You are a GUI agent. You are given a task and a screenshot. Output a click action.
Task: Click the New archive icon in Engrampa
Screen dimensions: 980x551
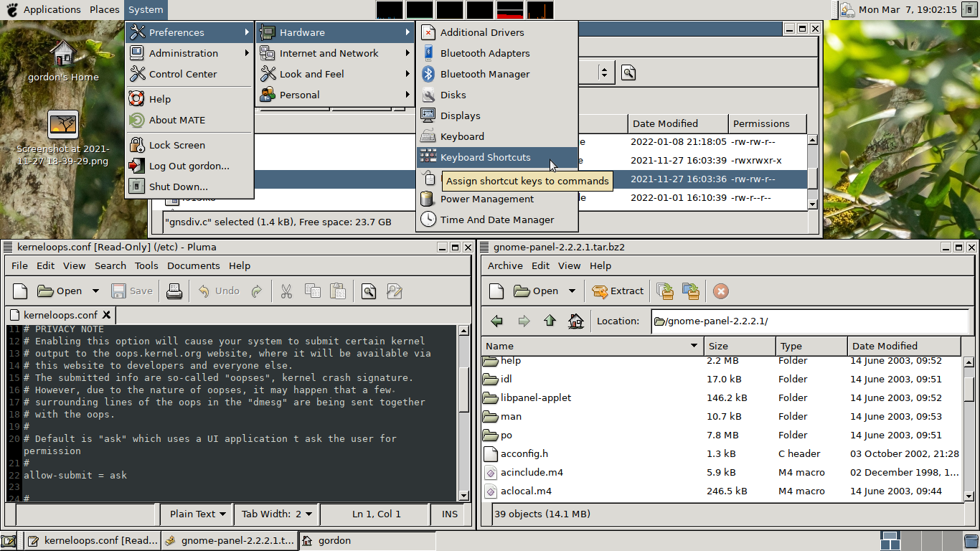pos(496,291)
